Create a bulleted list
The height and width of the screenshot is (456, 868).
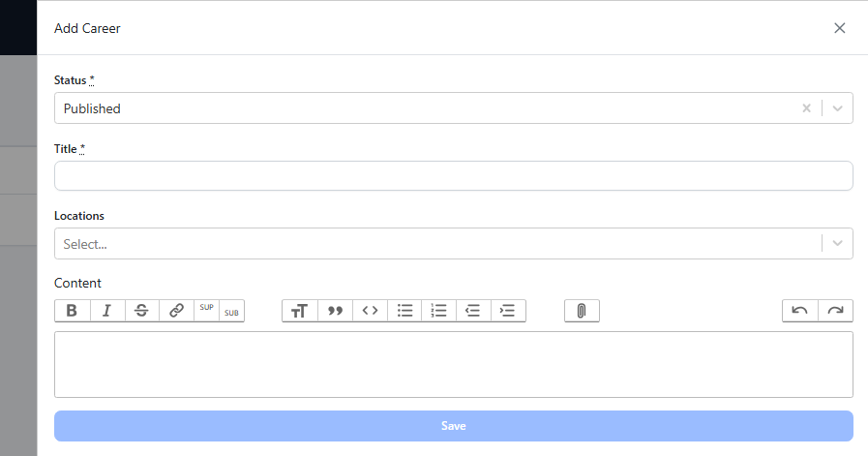coord(404,311)
